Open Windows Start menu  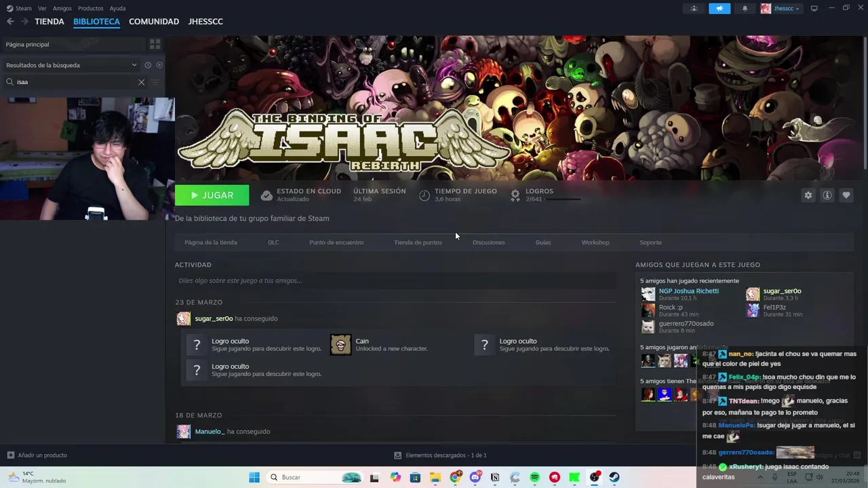coord(254,477)
